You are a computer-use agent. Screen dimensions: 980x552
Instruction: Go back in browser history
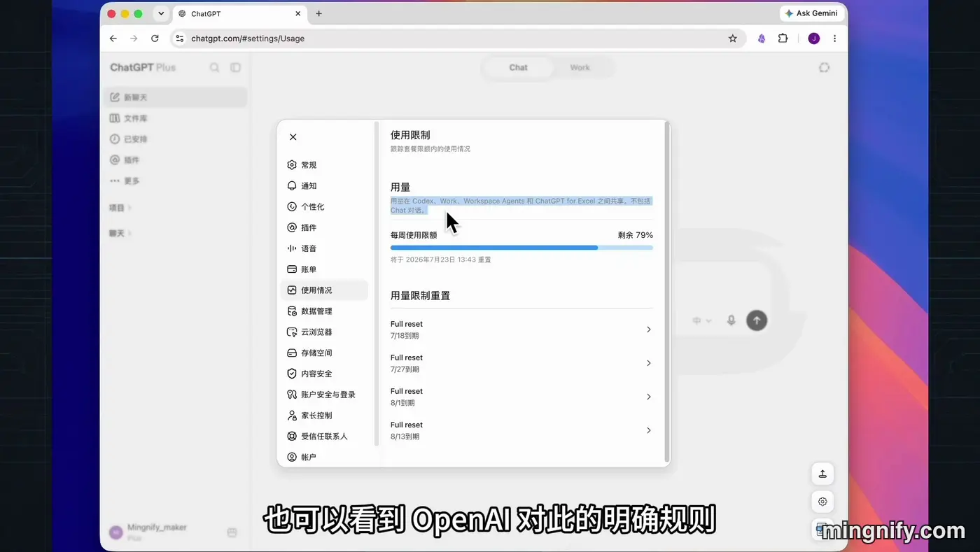(x=113, y=38)
